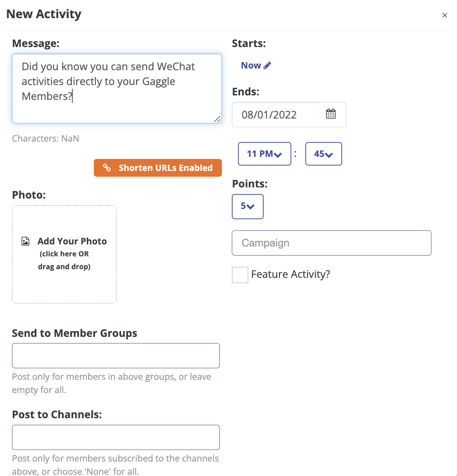The width and height of the screenshot is (457, 476).
Task: Click the pencil edit icon beside Now
Action: pyautogui.click(x=267, y=66)
